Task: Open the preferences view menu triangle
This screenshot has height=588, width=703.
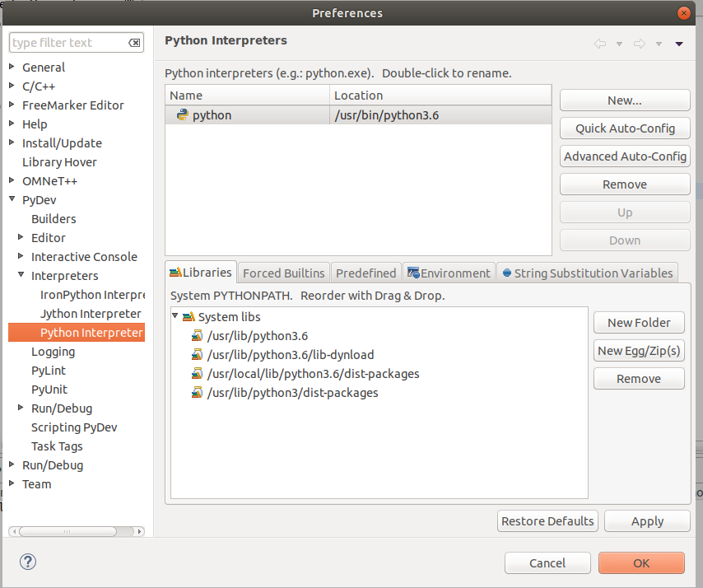Action: (x=679, y=44)
